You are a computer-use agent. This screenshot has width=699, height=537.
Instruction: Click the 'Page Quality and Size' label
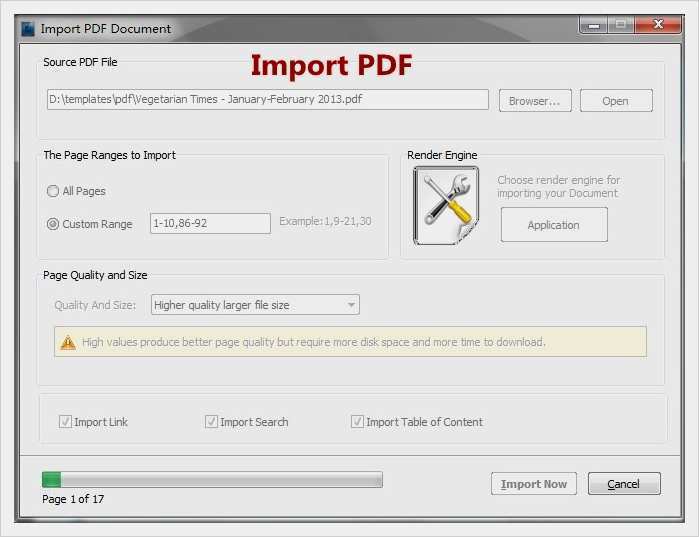point(95,275)
